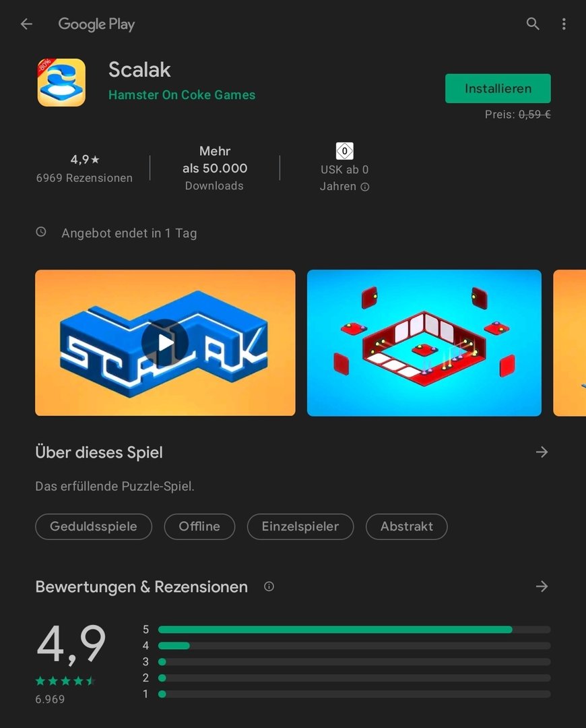Open search with the magnifier icon
Viewport: 586px width, 728px height.
[x=533, y=24]
